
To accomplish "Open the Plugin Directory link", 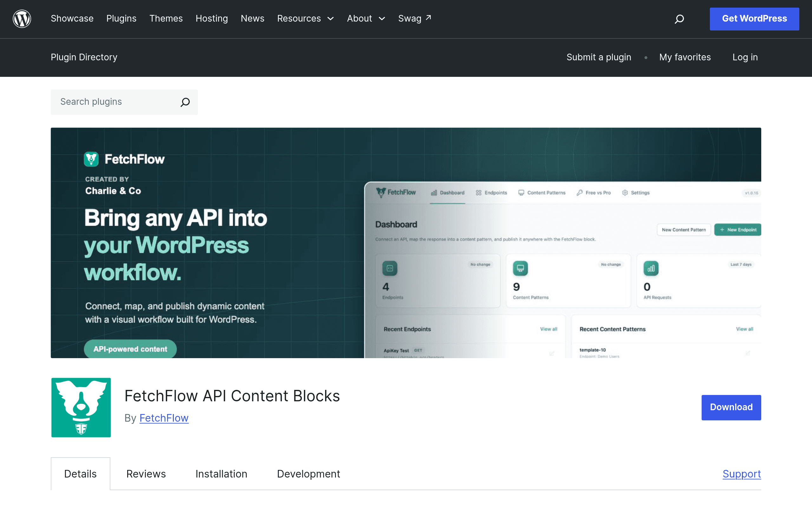I will pos(84,57).
